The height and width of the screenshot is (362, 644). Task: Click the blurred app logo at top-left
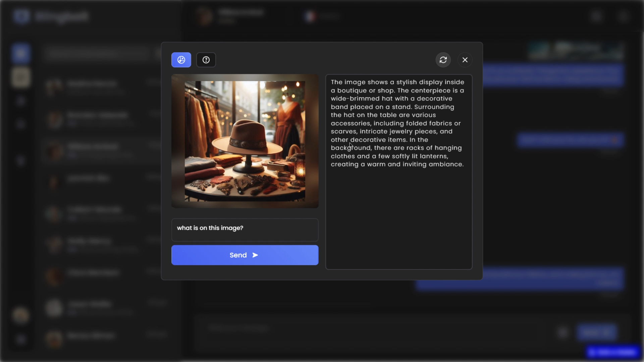22,16
